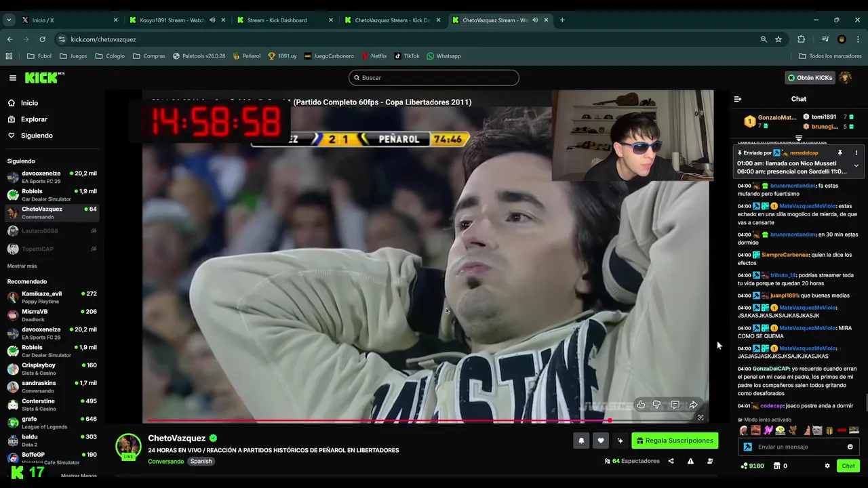868x488 pixels.
Task: Click Mostrar Menos in Recomendado
Action: click(x=79, y=476)
